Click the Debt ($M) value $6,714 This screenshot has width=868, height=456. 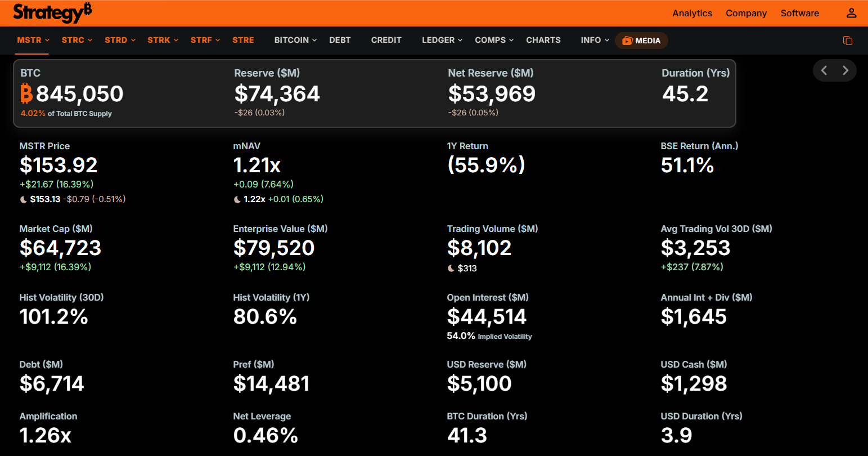click(x=52, y=383)
